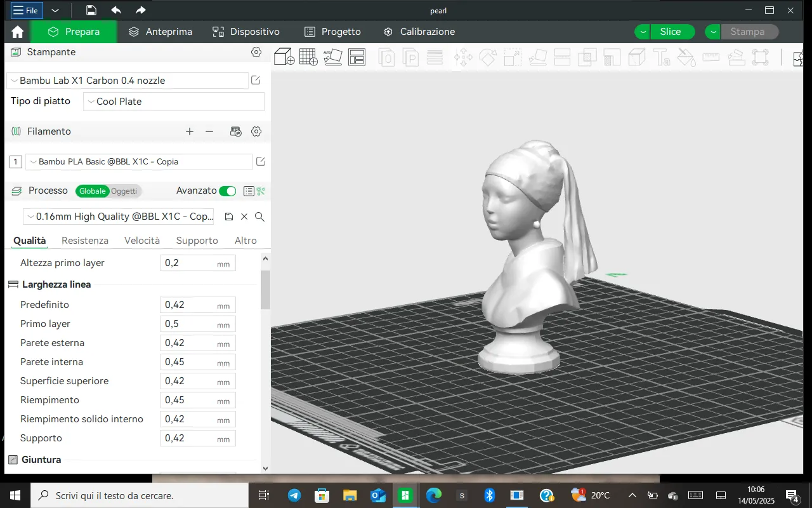Screen dimensions: 812x508
Task: Open the Slice options dropdown arrow
Action: tap(643, 32)
